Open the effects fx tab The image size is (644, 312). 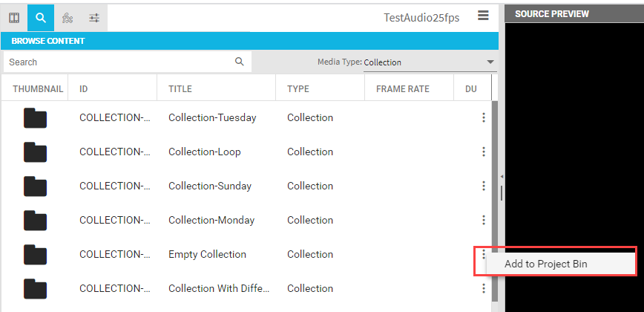coord(68,18)
